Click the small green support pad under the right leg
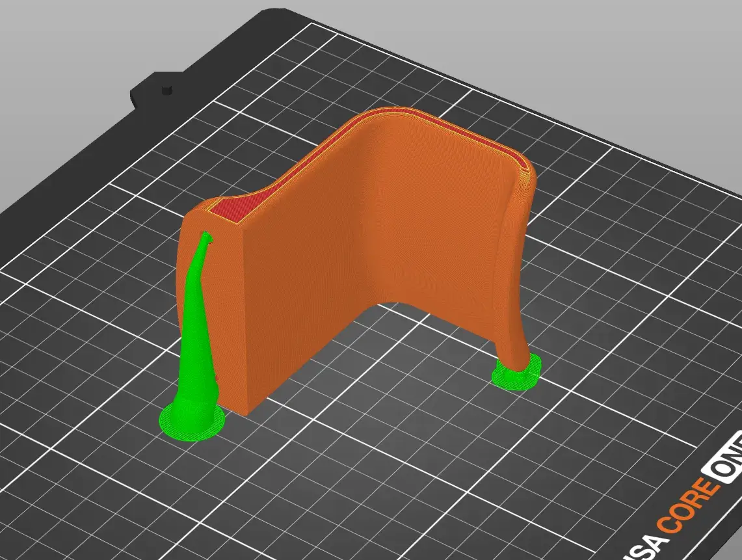 click(517, 372)
